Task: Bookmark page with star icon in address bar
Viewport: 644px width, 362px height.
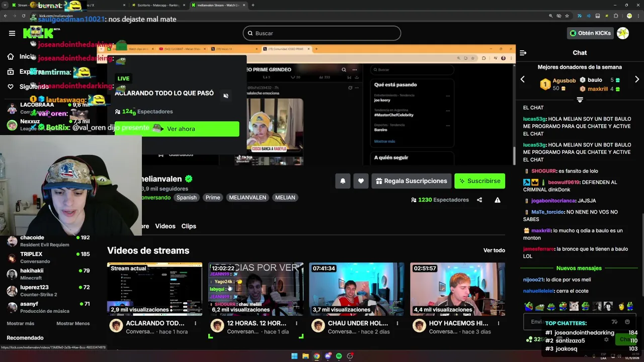Action: click(x=568, y=16)
